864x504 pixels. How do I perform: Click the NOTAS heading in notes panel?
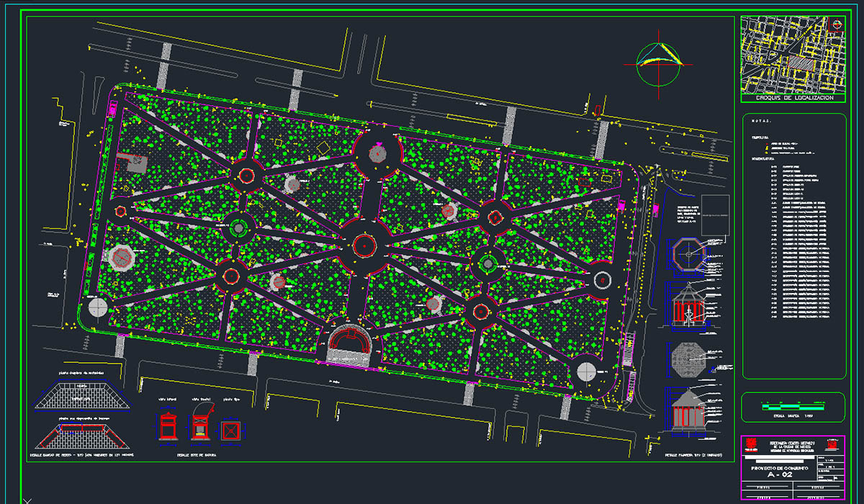pos(762,122)
